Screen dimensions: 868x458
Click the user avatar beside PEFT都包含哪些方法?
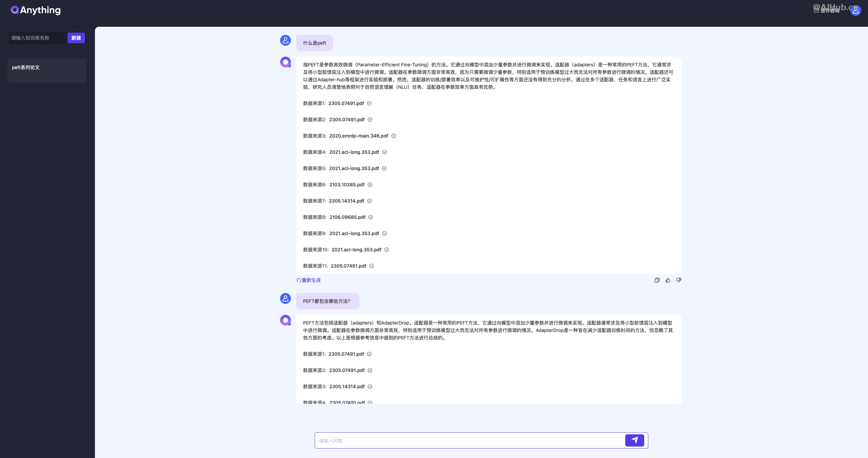[x=285, y=298]
